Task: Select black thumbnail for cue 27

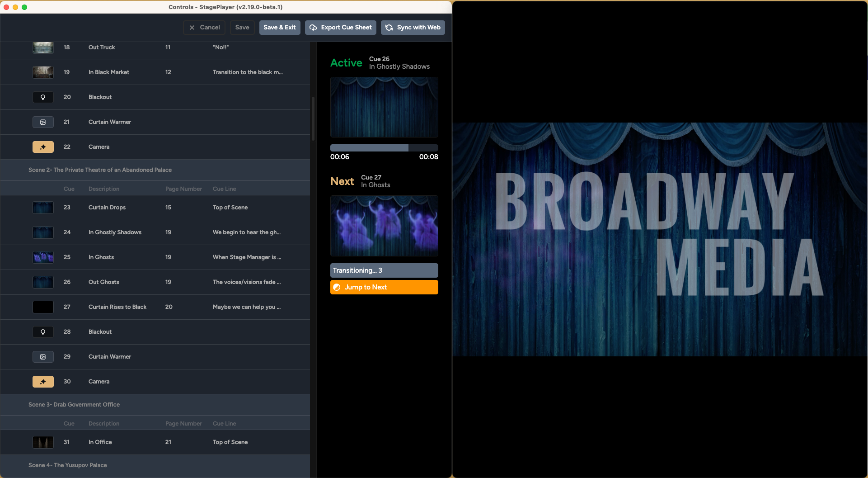Action: 43,307
